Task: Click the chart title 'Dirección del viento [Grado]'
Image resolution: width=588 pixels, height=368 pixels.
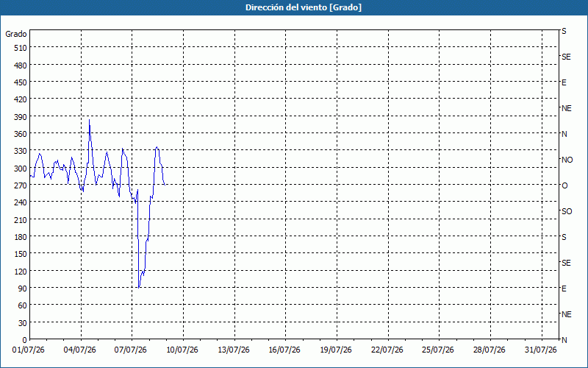Action: click(x=304, y=7)
